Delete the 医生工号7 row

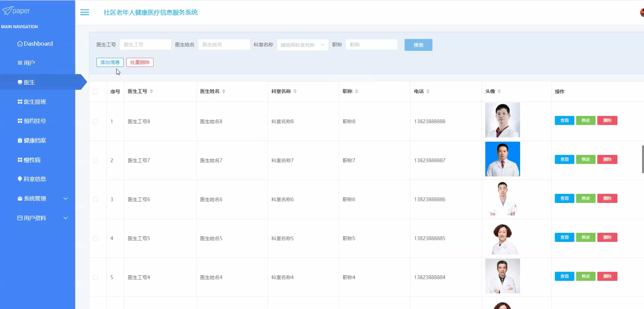click(607, 159)
